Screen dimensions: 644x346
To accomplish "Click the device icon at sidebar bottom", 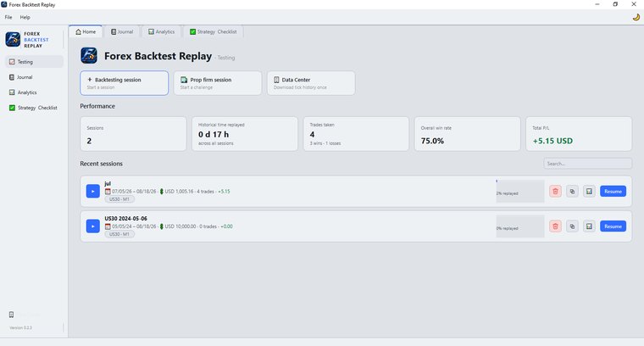I will click(x=12, y=315).
